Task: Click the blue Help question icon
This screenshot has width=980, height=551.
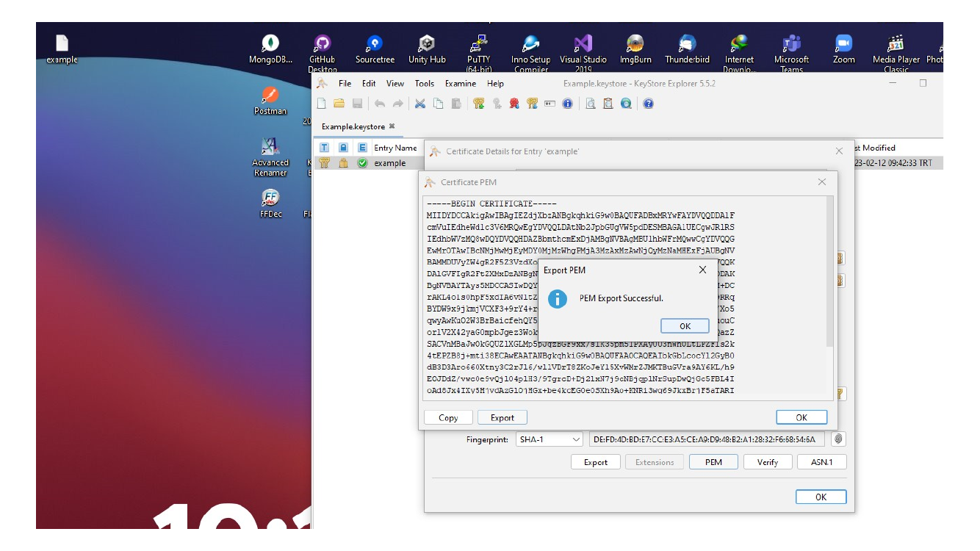Action: pos(649,104)
